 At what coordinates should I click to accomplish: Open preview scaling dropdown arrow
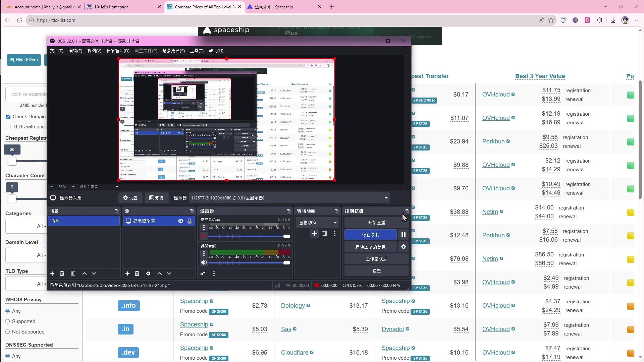click(x=117, y=186)
